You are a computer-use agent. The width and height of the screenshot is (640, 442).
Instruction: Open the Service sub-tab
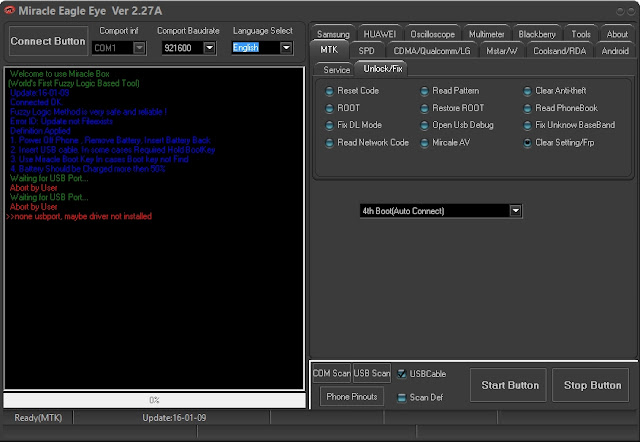[336, 70]
